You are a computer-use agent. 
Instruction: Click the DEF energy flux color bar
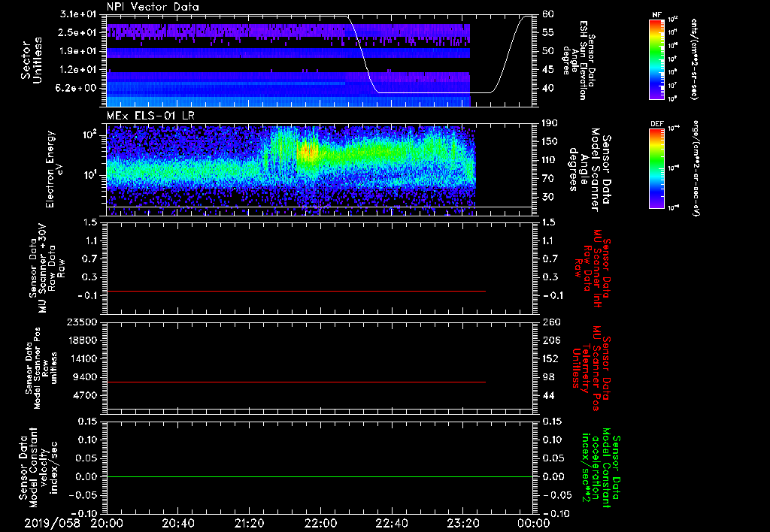point(657,168)
